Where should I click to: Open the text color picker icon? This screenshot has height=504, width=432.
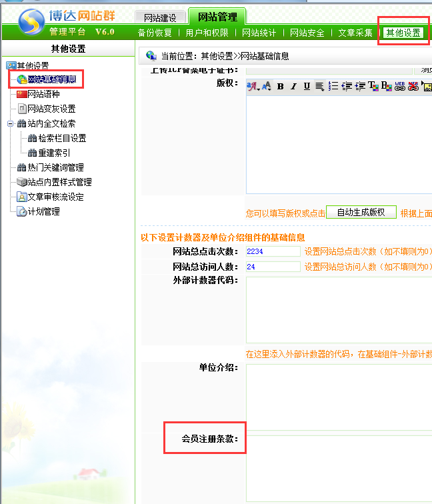(x=373, y=86)
